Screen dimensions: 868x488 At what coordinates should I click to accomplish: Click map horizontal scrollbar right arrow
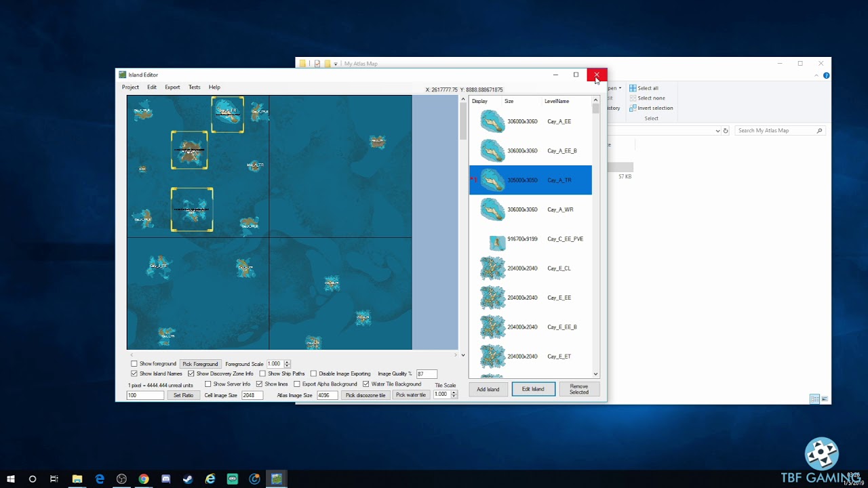(x=457, y=354)
